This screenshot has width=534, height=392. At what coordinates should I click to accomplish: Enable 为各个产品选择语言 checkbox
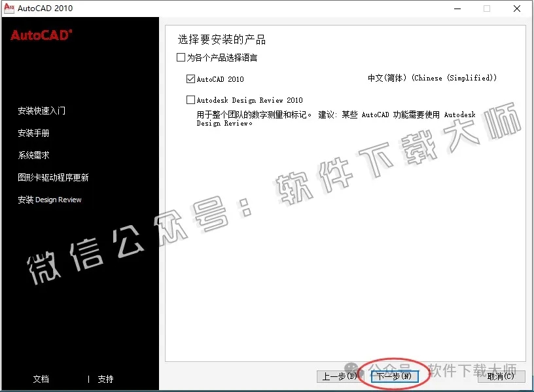tap(181, 58)
